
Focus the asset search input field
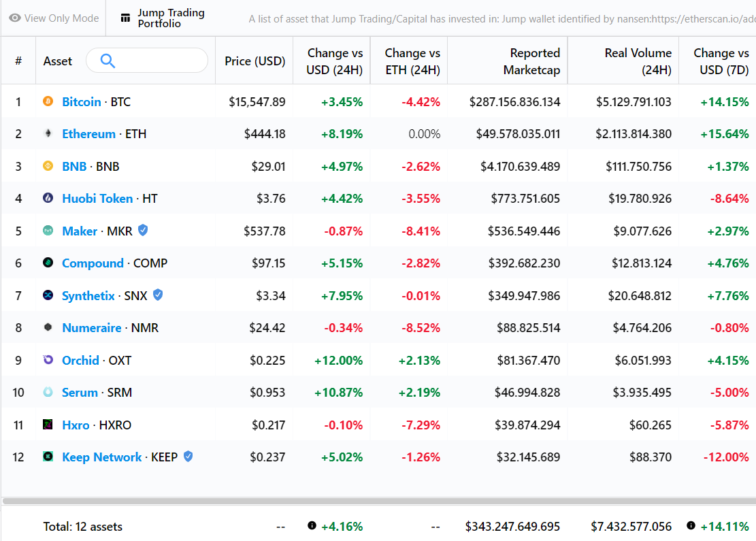[x=147, y=61]
